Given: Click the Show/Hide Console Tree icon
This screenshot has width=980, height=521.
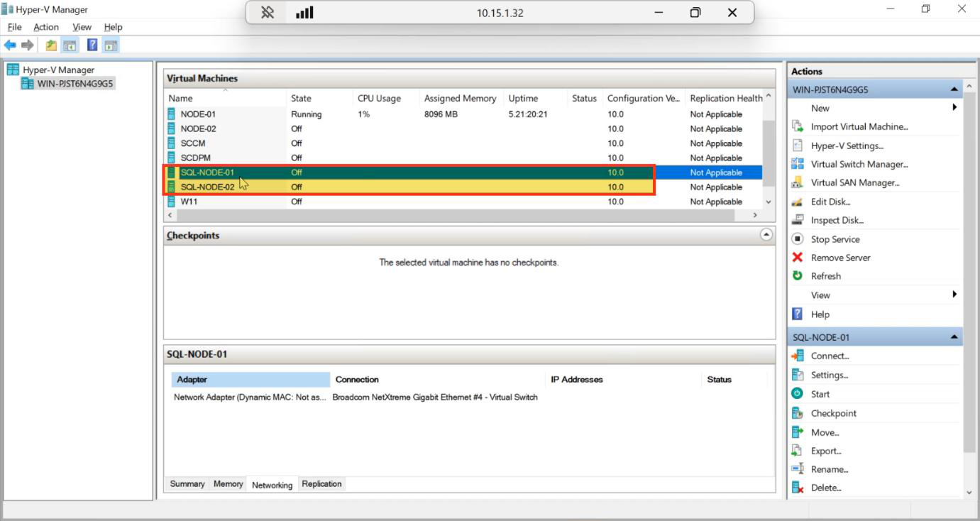Looking at the screenshot, I should click(70, 45).
